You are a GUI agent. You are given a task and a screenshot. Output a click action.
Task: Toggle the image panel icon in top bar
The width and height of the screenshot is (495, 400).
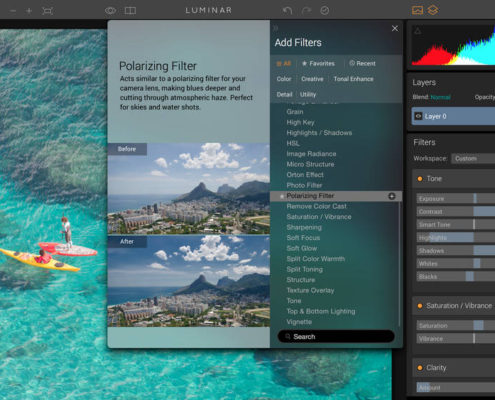click(x=417, y=10)
